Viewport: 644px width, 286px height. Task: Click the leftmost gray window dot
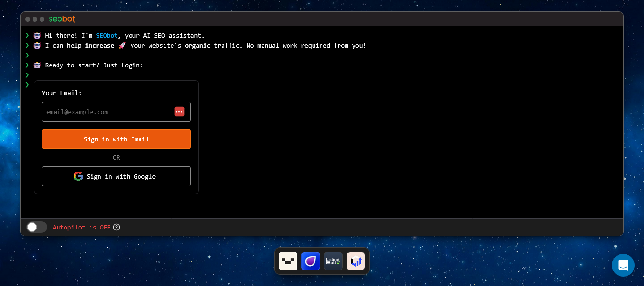(28, 19)
